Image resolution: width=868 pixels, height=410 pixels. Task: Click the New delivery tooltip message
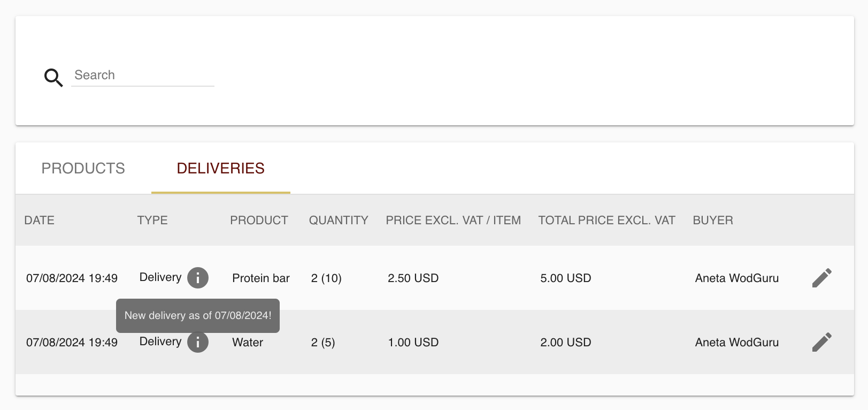pyautogui.click(x=198, y=316)
